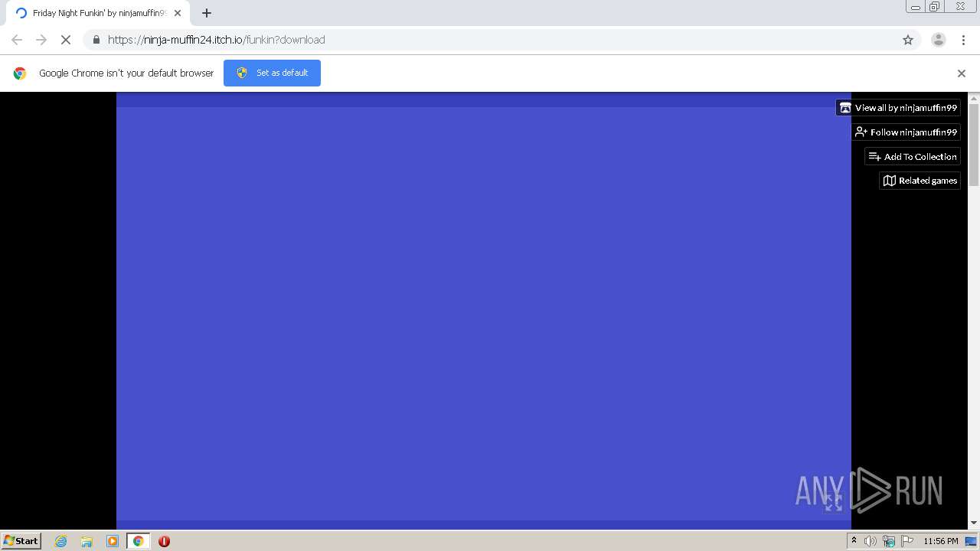Screen dimensions: 980x551
Task: Launch Internet Explorer from the taskbar
Action: (x=61, y=541)
